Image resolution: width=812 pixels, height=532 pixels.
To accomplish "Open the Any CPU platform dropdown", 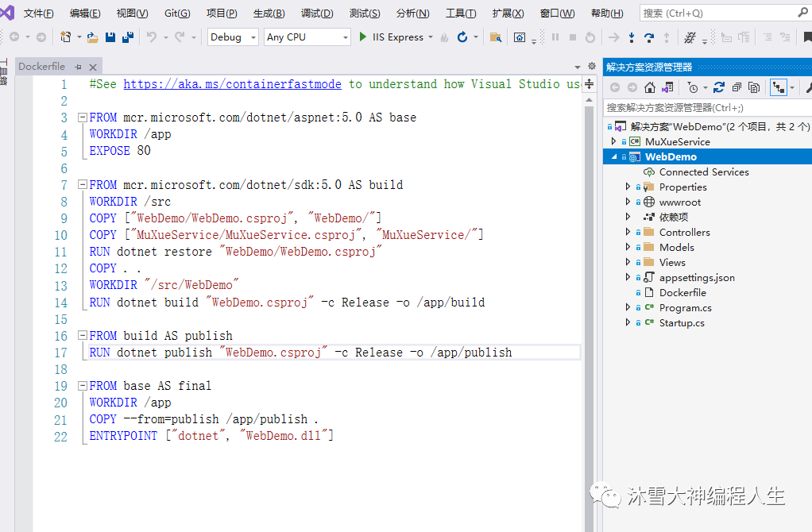I will pyautogui.click(x=307, y=37).
